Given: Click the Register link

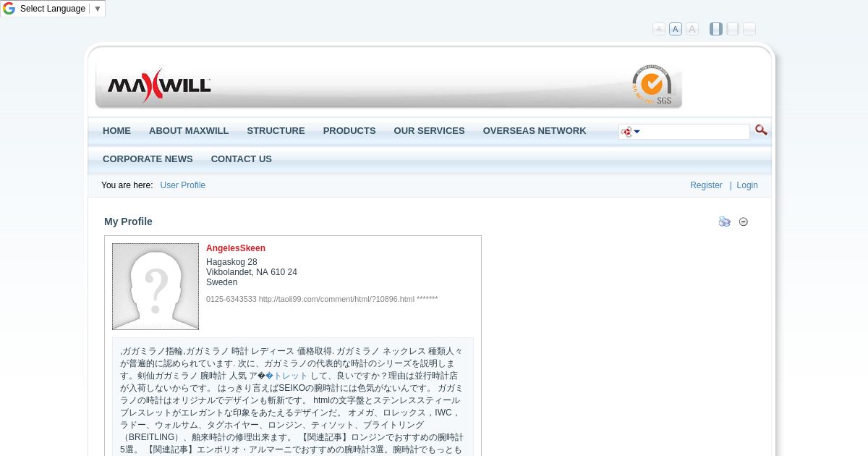Looking at the screenshot, I should 706,185.
